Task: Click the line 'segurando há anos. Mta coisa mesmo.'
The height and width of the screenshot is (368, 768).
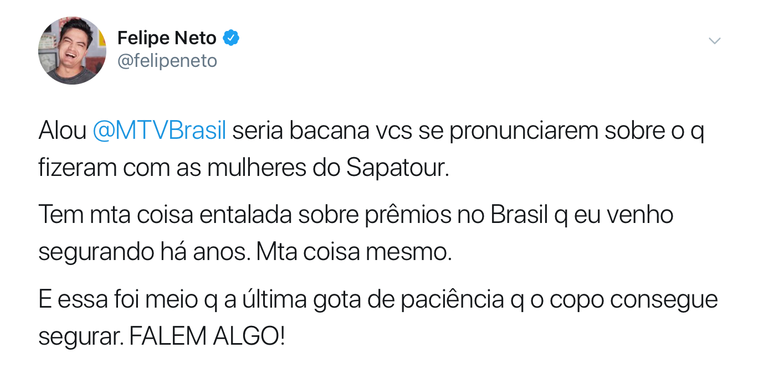Action: point(243,252)
